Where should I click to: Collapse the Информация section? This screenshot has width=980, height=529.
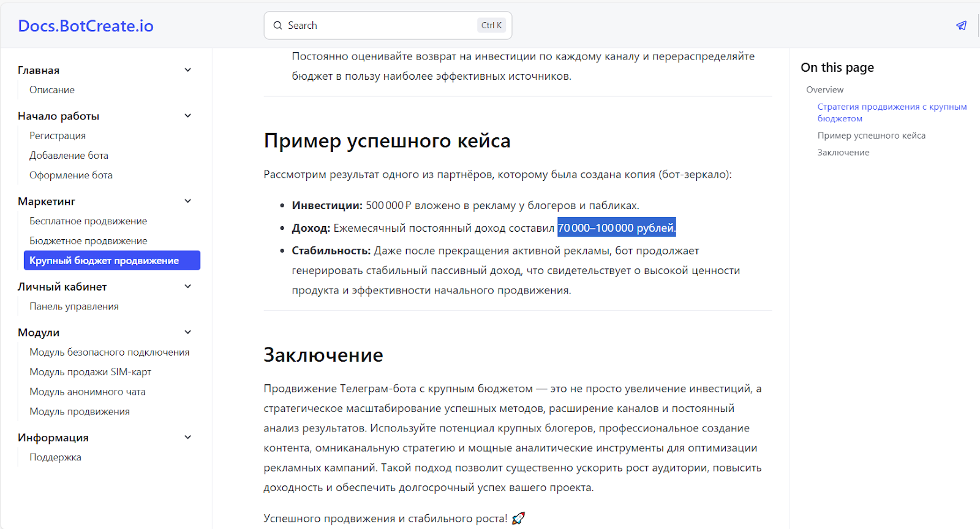[x=187, y=436]
